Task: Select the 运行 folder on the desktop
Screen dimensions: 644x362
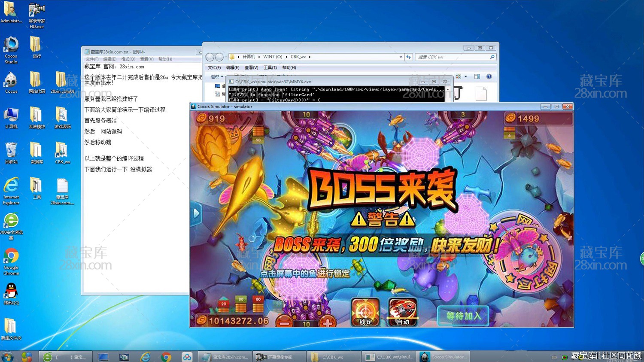Action: tap(36, 47)
